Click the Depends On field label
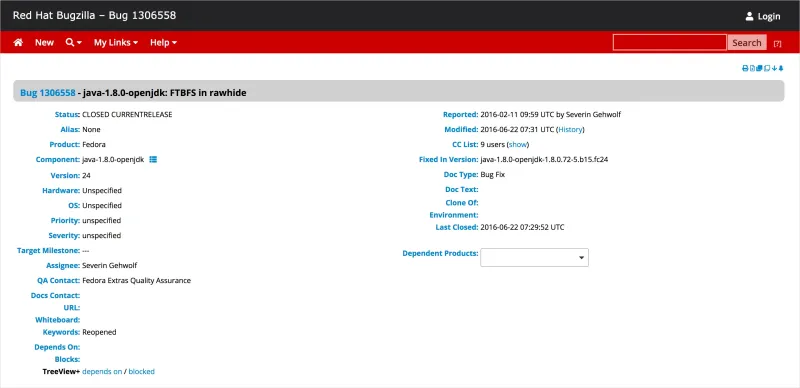The height and width of the screenshot is (388, 800). (57, 347)
